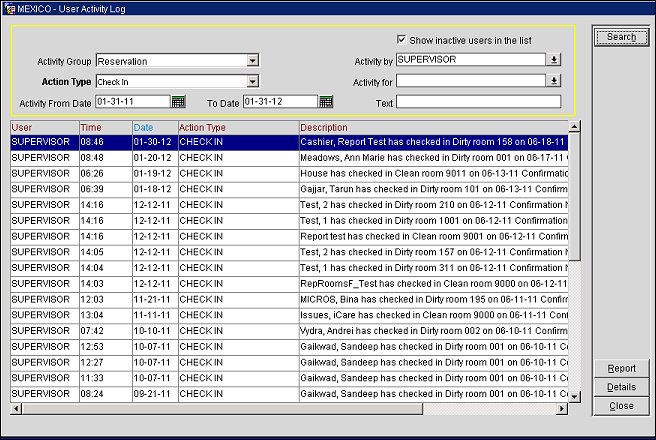Click the time cell 06:26

click(106, 174)
